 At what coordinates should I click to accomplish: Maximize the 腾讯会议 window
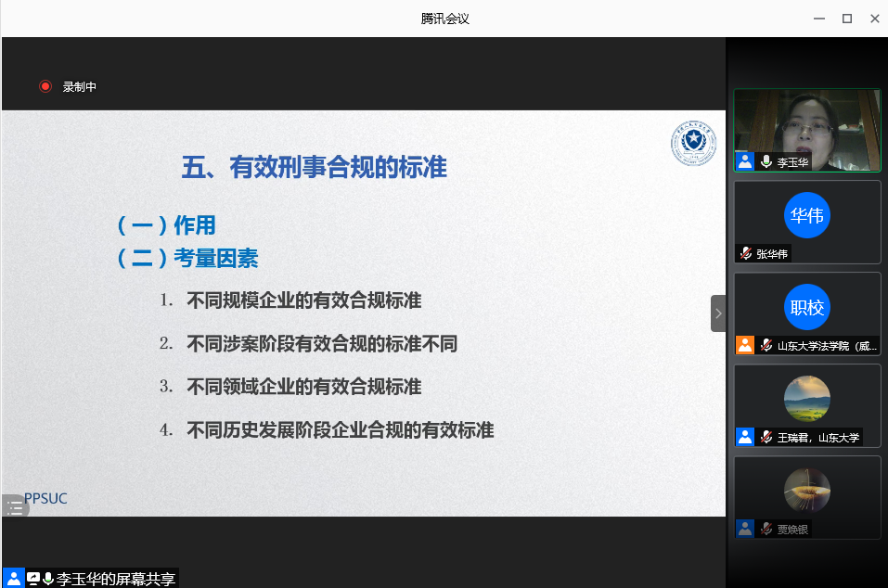click(846, 19)
